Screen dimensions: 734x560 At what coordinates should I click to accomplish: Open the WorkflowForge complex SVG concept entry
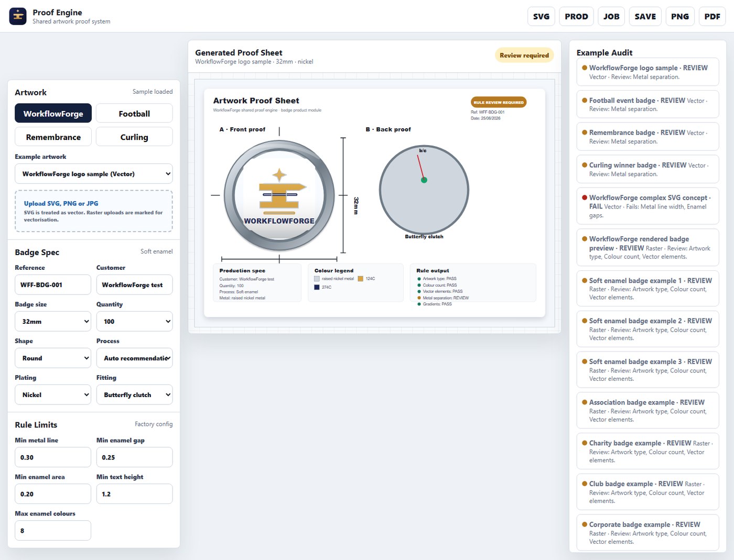tap(647, 206)
